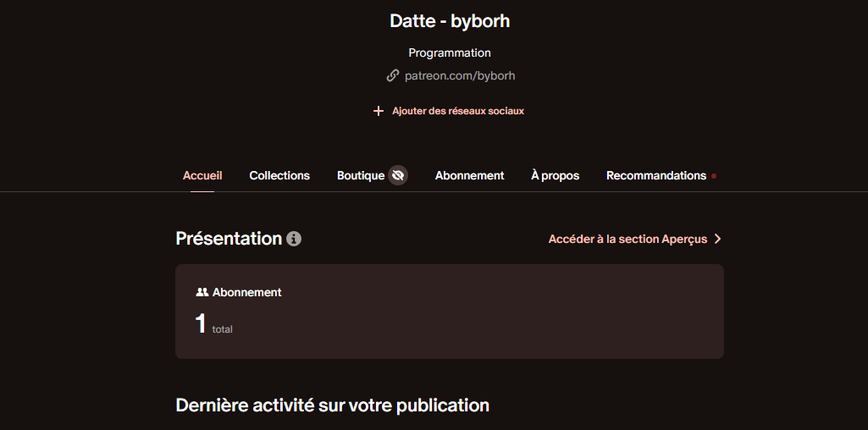Click the plus icon before Ajouter des réseaux sociaux
The height and width of the screenshot is (430, 868).
pyautogui.click(x=379, y=111)
